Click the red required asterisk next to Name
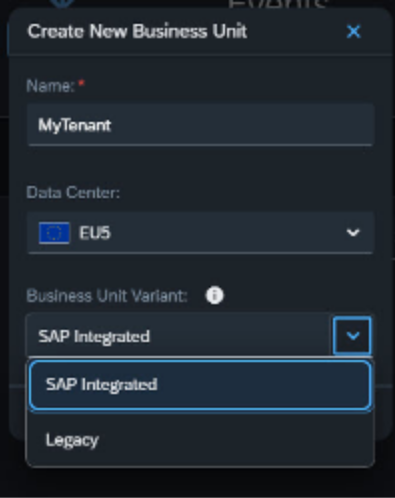395x498 pixels. tap(81, 83)
